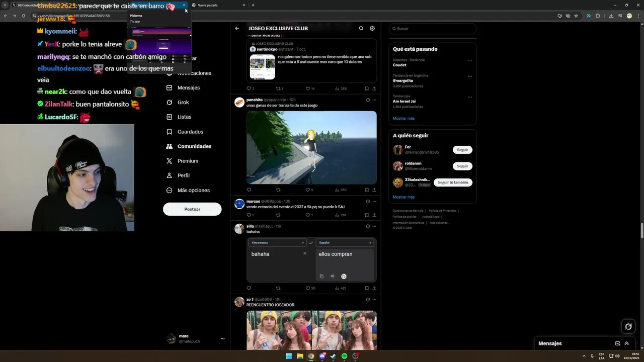
Task: Click Grok icon on marcos's post
Action: coord(368,202)
